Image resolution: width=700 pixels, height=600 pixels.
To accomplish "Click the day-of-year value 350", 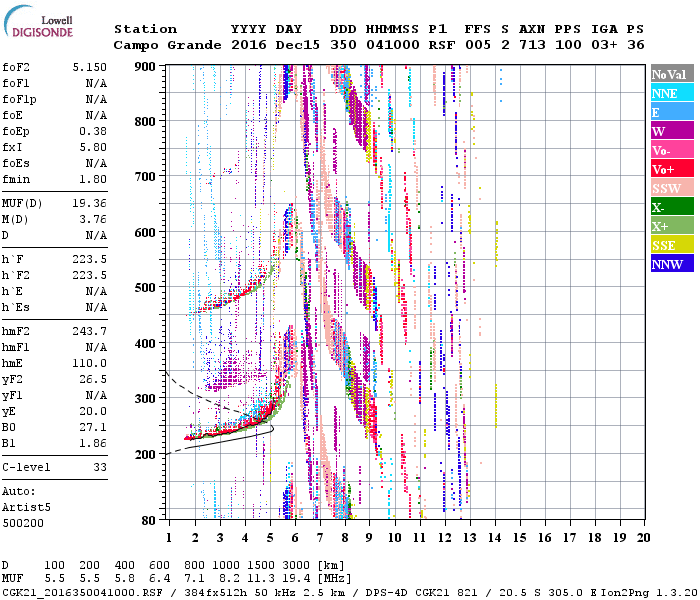I will pos(343,45).
